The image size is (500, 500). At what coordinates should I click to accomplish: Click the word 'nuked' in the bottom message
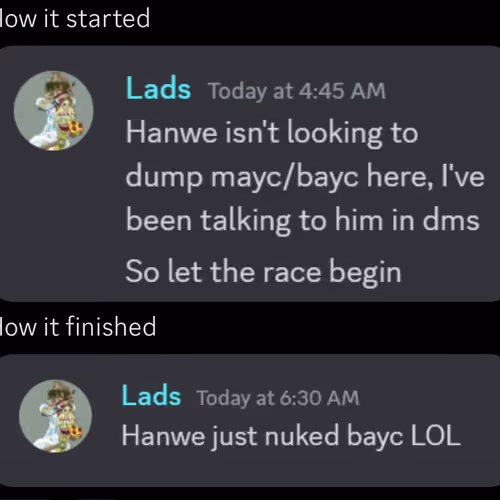[302, 435]
